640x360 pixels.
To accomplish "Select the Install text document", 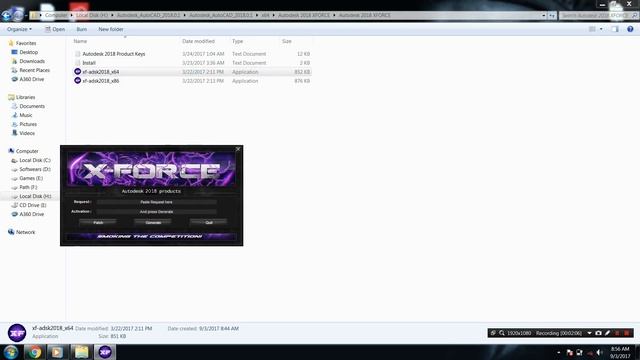I will pos(89,63).
